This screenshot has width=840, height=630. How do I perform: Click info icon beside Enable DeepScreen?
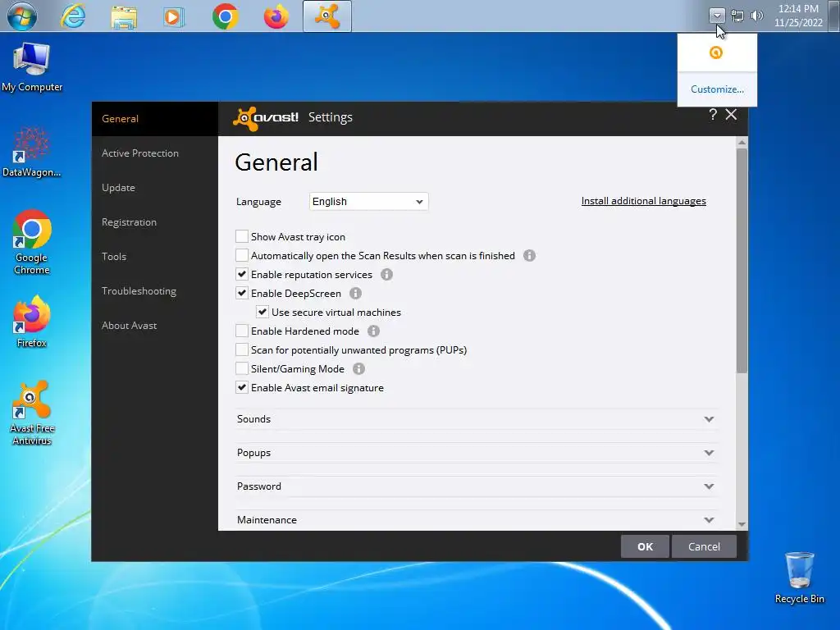click(355, 293)
